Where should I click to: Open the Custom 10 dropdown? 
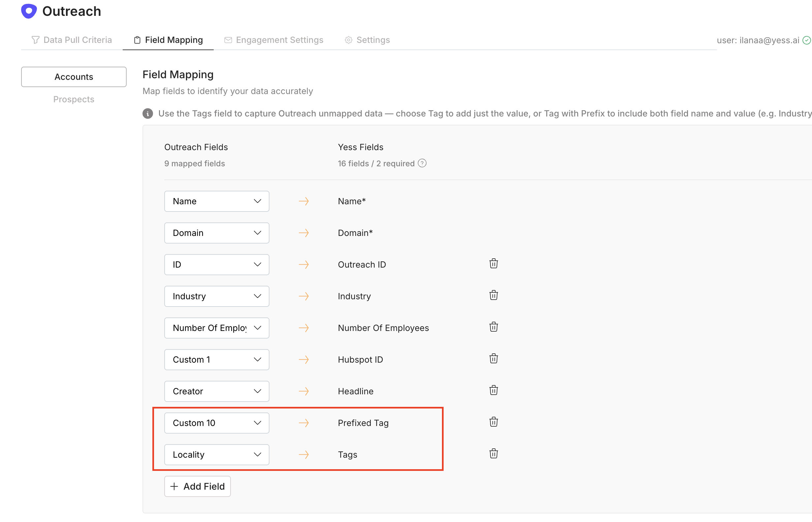(x=216, y=423)
